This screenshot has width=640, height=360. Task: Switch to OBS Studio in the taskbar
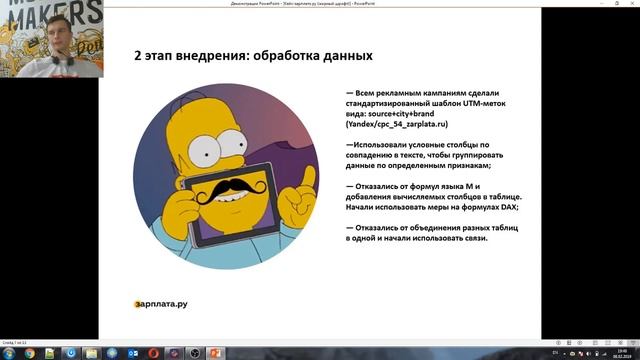point(195,353)
